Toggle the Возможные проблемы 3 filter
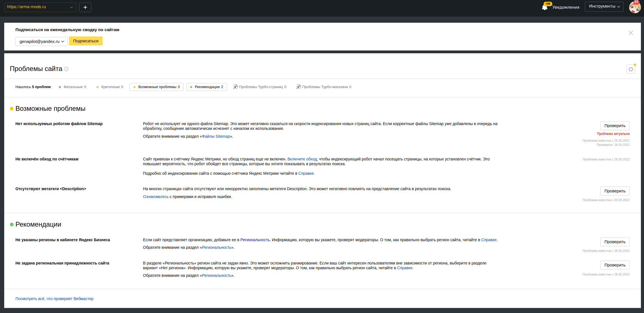This screenshot has width=644, height=313. tap(157, 87)
